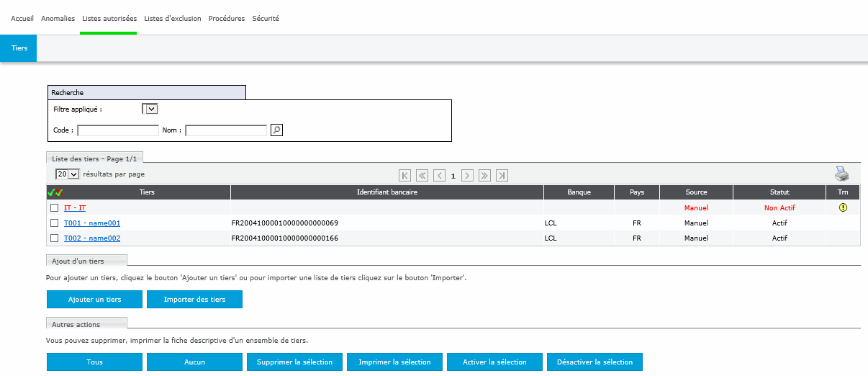This screenshot has height=376, width=868.
Task: Go to previous results page
Action: pyautogui.click(x=439, y=175)
